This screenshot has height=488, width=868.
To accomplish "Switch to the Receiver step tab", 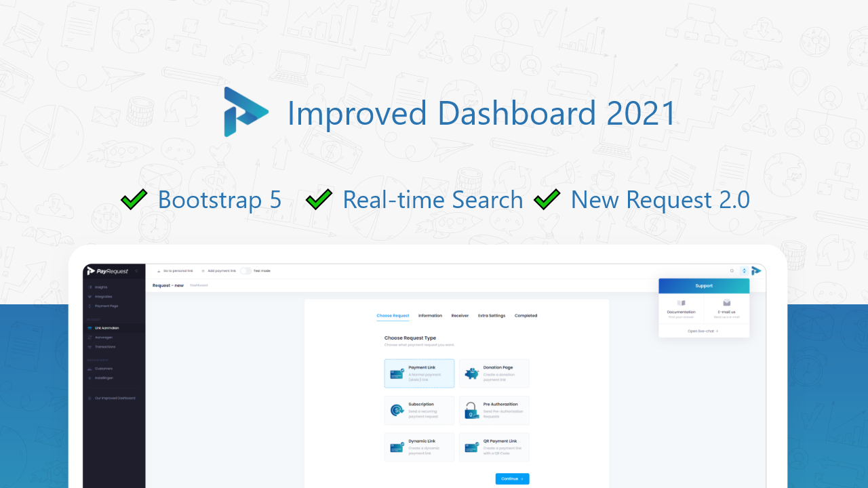I will (x=460, y=316).
